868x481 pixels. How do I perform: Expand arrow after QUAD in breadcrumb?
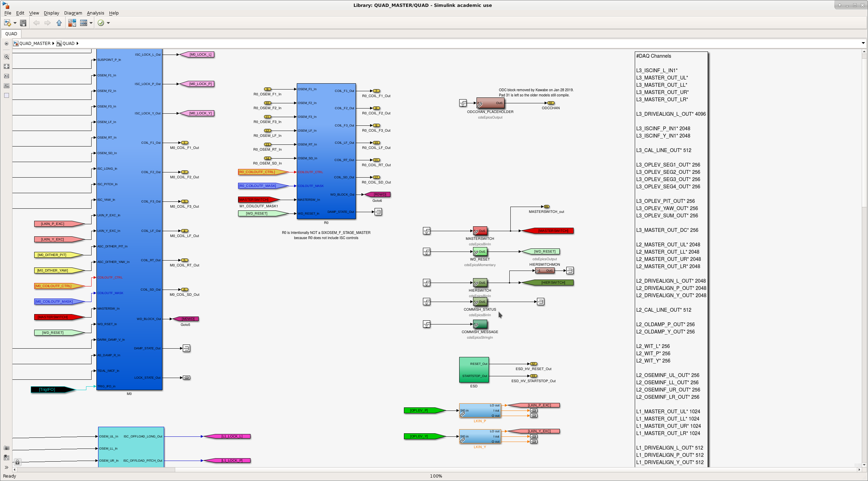pyautogui.click(x=77, y=44)
